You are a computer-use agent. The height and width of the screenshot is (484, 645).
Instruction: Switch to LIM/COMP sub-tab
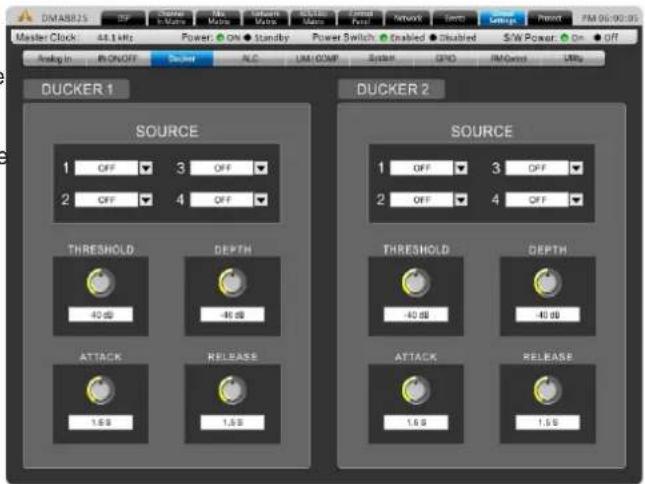tap(317, 59)
